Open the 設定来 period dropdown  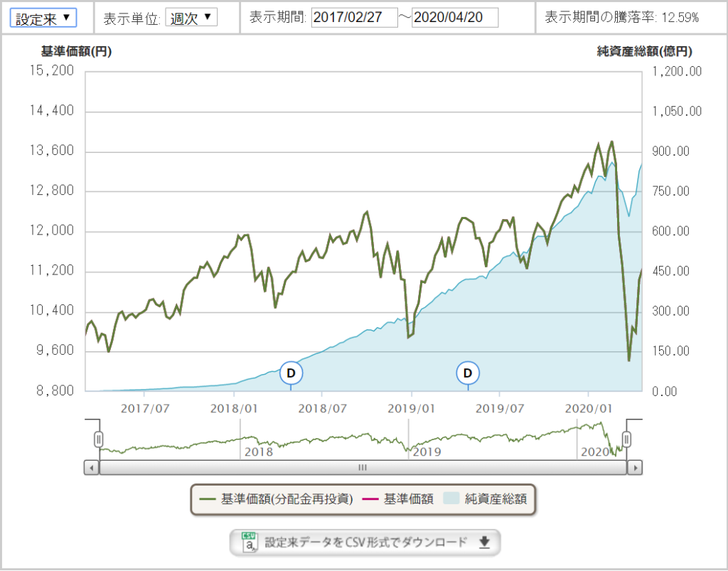click(x=43, y=18)
